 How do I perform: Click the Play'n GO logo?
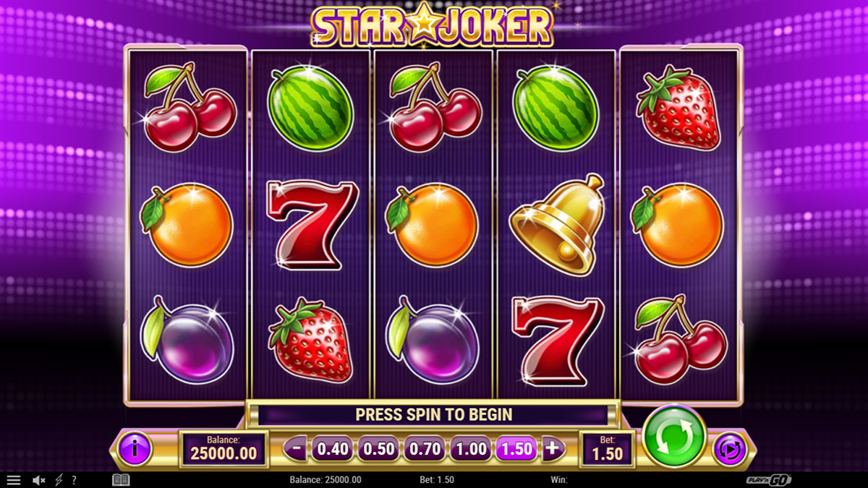pyautogui.click(x=769, y=480)
